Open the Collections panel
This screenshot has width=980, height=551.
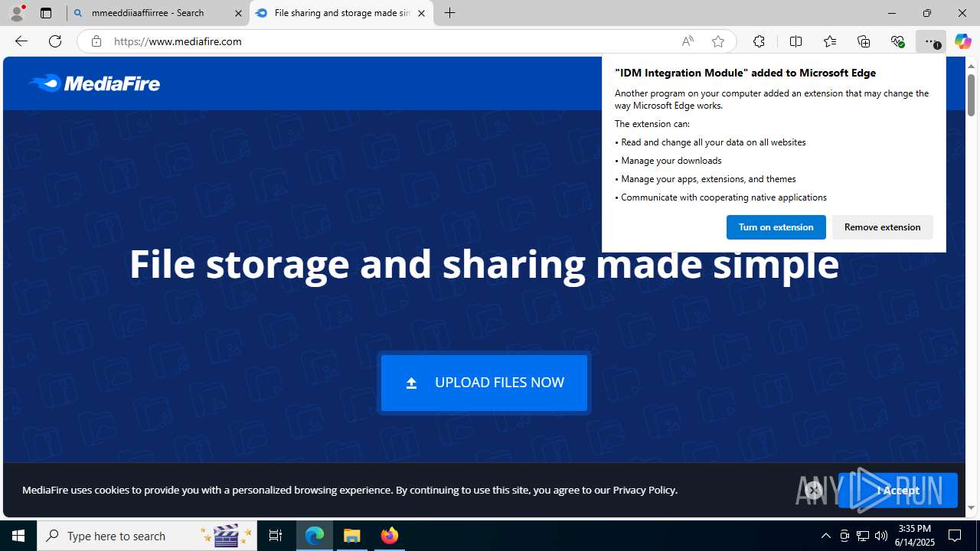tap(864, 41)
